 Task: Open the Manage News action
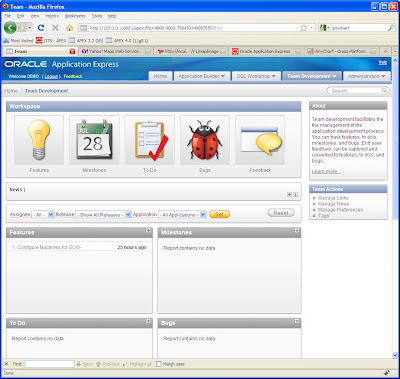coord(333,204)
